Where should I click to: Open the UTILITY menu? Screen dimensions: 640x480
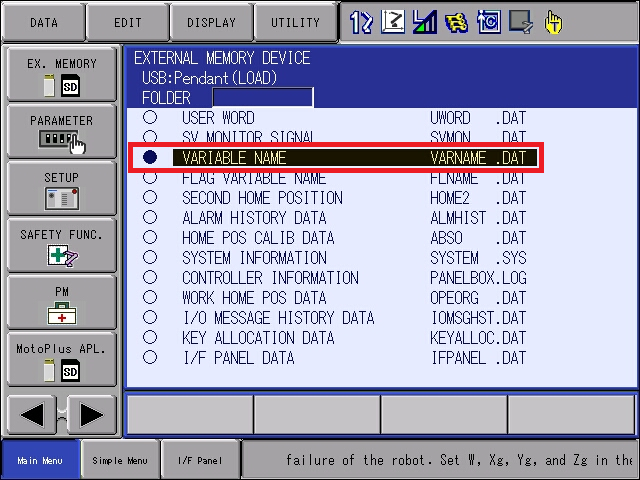click(296, 22)
